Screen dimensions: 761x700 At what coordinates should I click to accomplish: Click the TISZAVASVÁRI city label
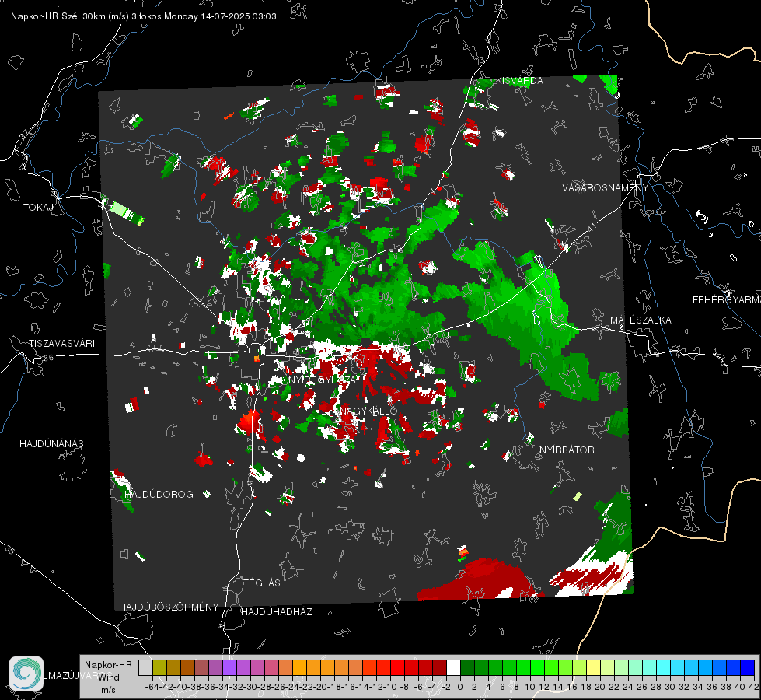pyautogui.click(x=62, y=344)
